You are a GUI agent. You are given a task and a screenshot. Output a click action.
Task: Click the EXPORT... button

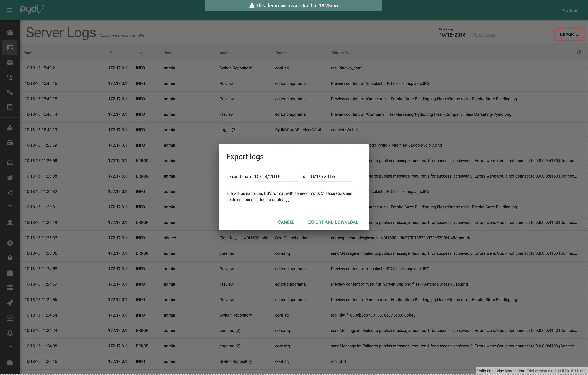coord(569,34)
